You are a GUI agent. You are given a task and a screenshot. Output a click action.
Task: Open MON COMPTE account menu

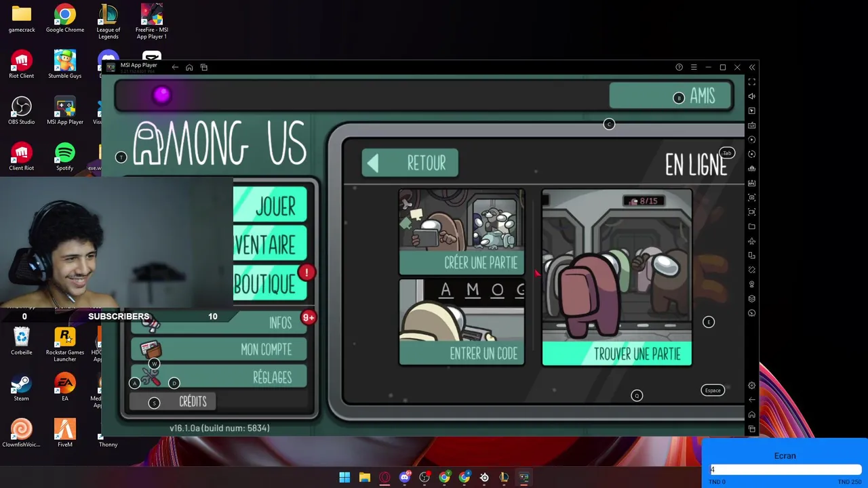click(x=218, y=350)
